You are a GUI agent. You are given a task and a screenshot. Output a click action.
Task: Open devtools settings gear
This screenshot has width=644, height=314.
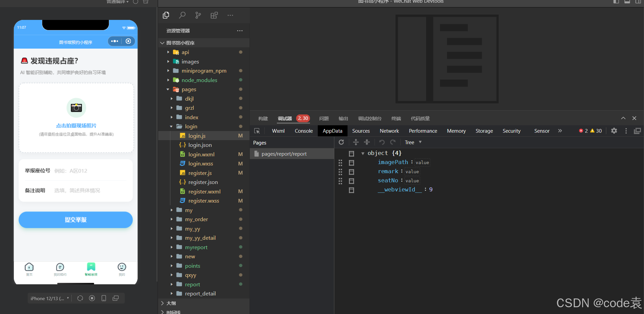click(614, 131)
